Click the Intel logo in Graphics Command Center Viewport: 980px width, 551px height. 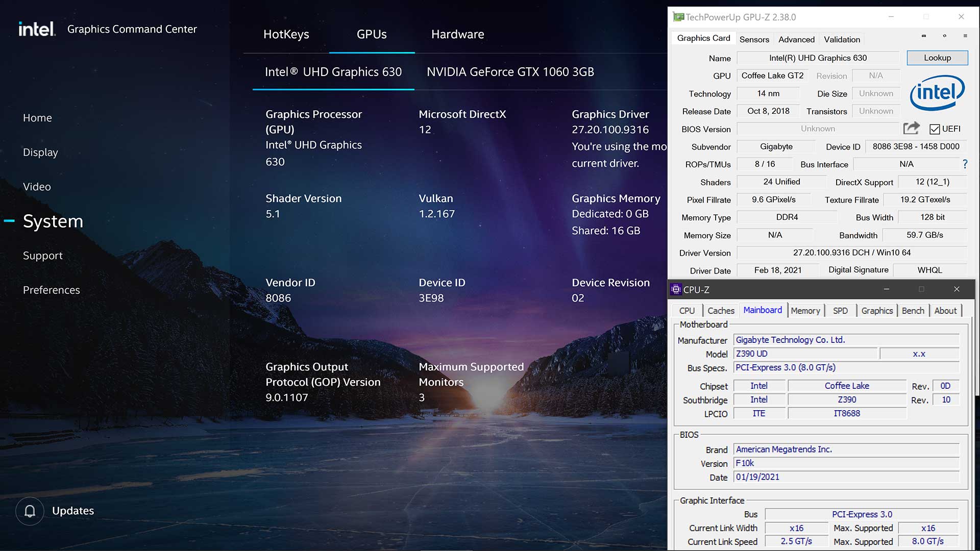click(37, 29)
